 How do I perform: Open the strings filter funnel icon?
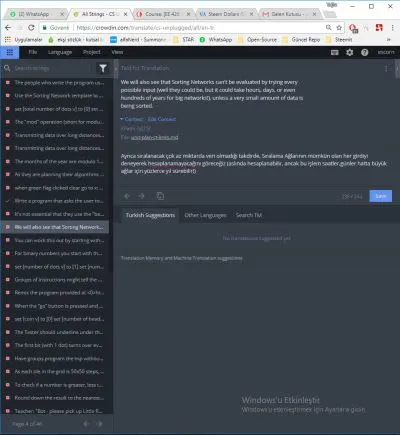[103, 68]
